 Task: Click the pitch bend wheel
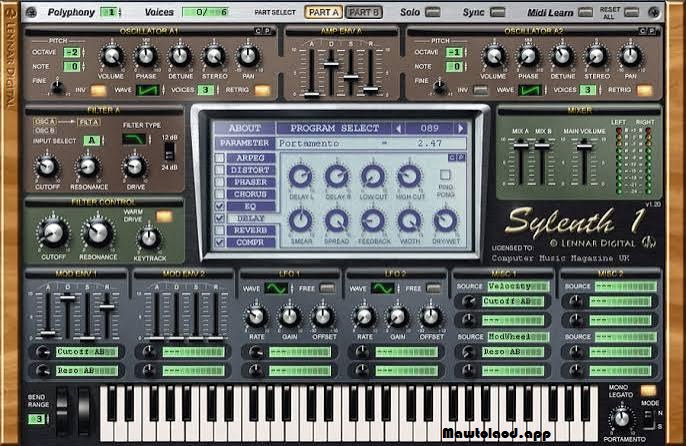click(62, 410)
